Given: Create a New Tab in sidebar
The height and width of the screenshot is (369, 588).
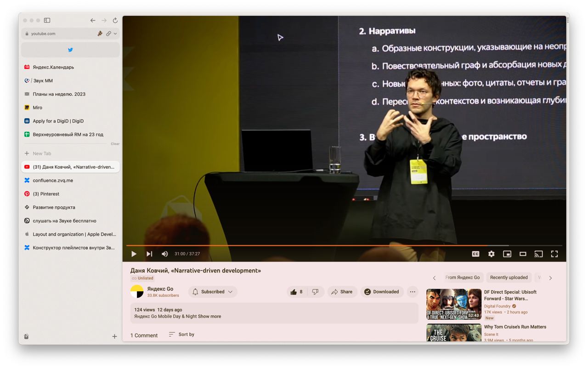Looking at the screenshot, I should pos(70,153).
